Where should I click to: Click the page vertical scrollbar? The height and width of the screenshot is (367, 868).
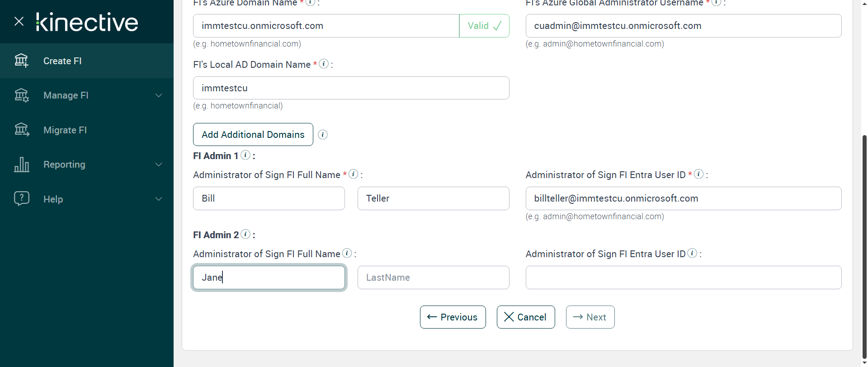point(864,244)
